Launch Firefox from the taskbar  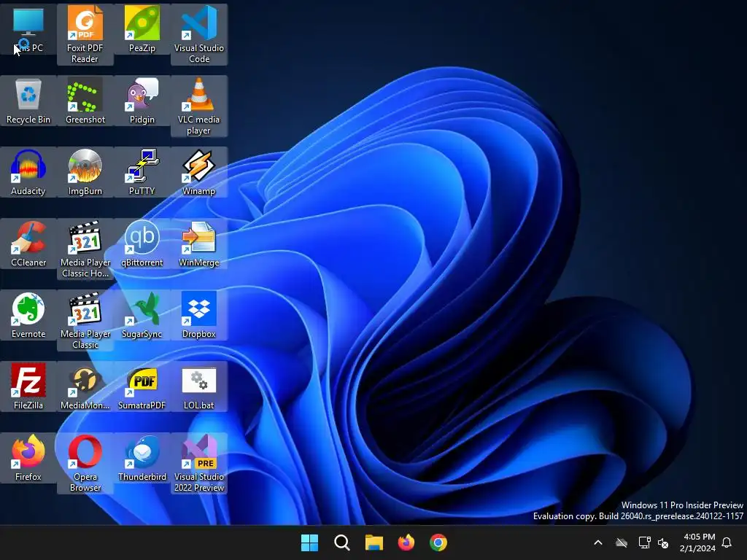point(406,542)
